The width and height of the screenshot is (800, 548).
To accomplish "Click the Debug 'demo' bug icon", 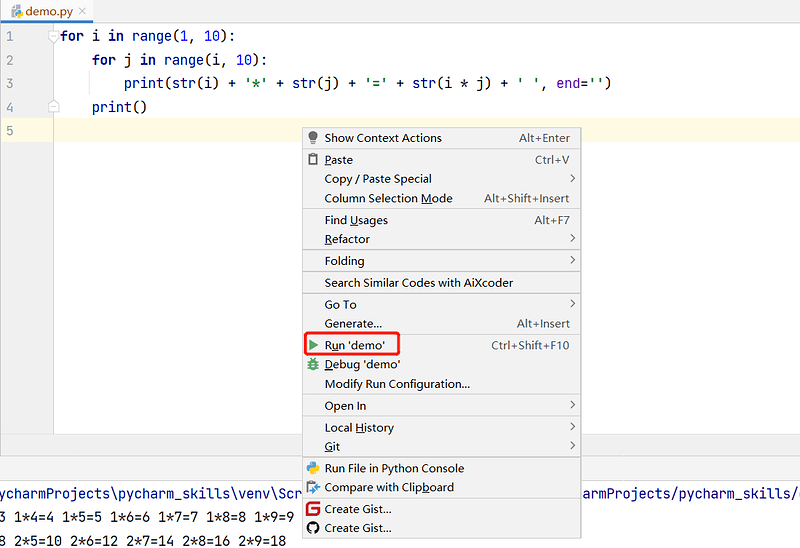I will 313,365.
